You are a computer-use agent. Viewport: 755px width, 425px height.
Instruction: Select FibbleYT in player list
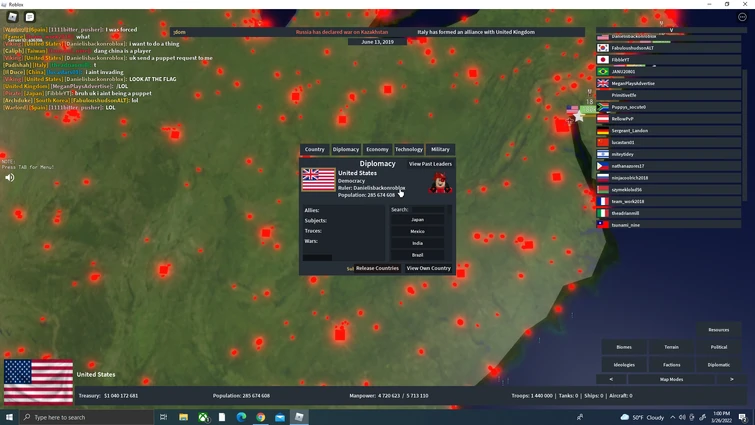point(668,60)
